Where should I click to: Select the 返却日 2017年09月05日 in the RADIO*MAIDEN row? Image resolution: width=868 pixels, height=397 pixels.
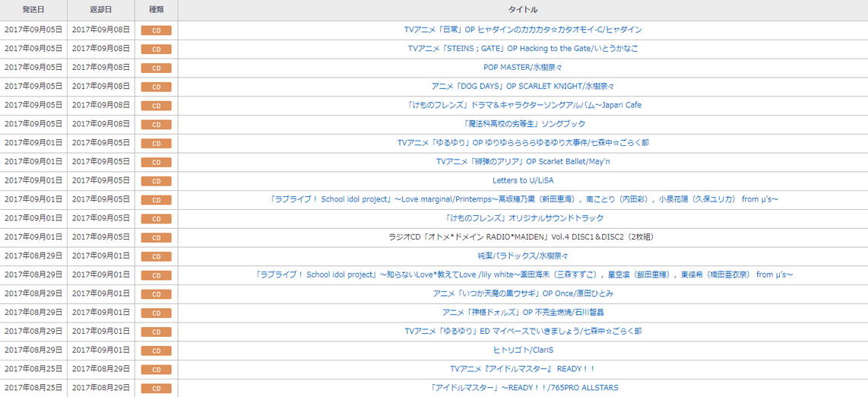coord(101,237)
